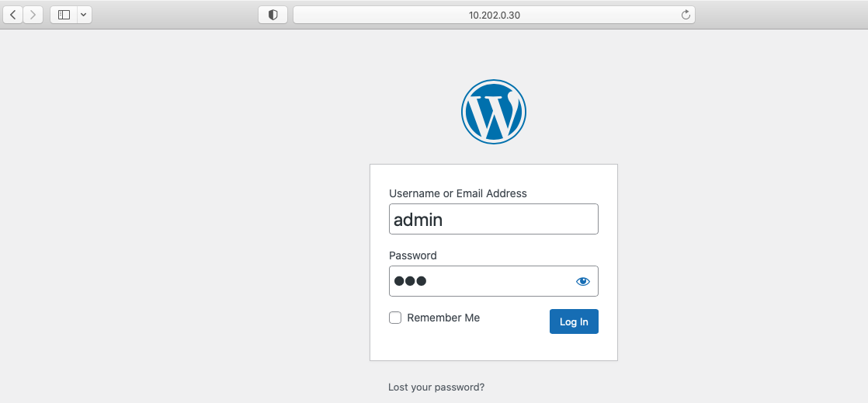Show the Safari sidebar
The image size is (868, 403).
[64, 15]
